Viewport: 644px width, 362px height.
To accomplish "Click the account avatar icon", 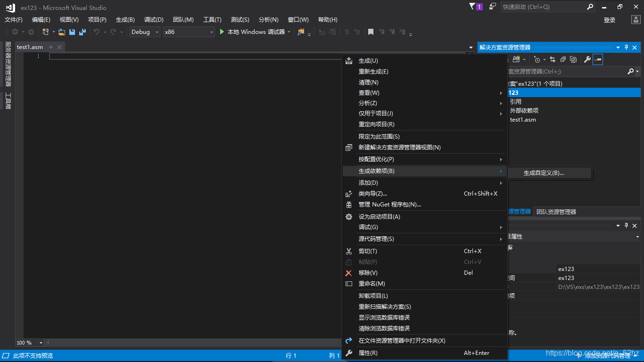I will pyautogui.click(x=636, y=20).
